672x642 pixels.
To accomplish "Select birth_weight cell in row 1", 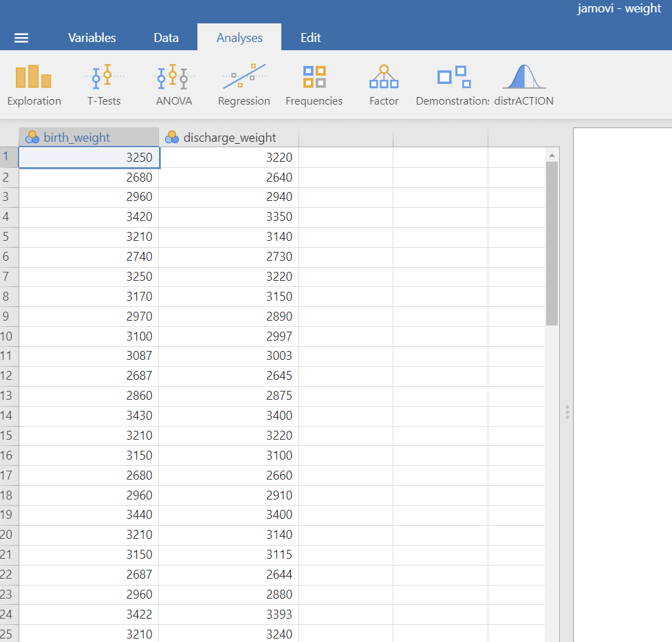I will pyautogui.click(x=89, y=158).
